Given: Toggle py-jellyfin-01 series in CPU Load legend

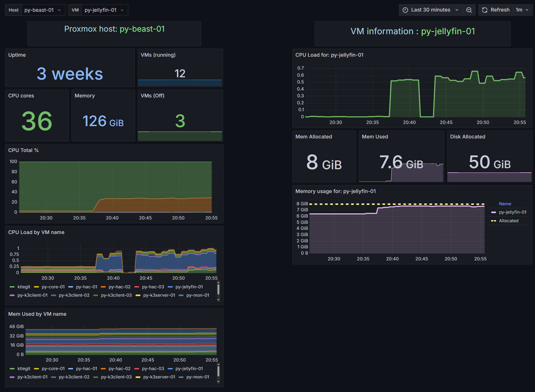Looking at the screenshot, I should pos(189,287).
